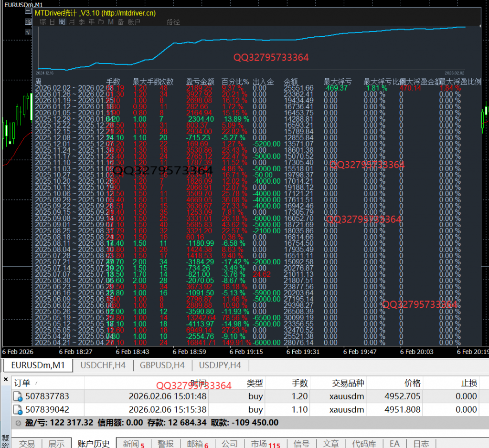Click order icon for 507837783

coord(18,396)
